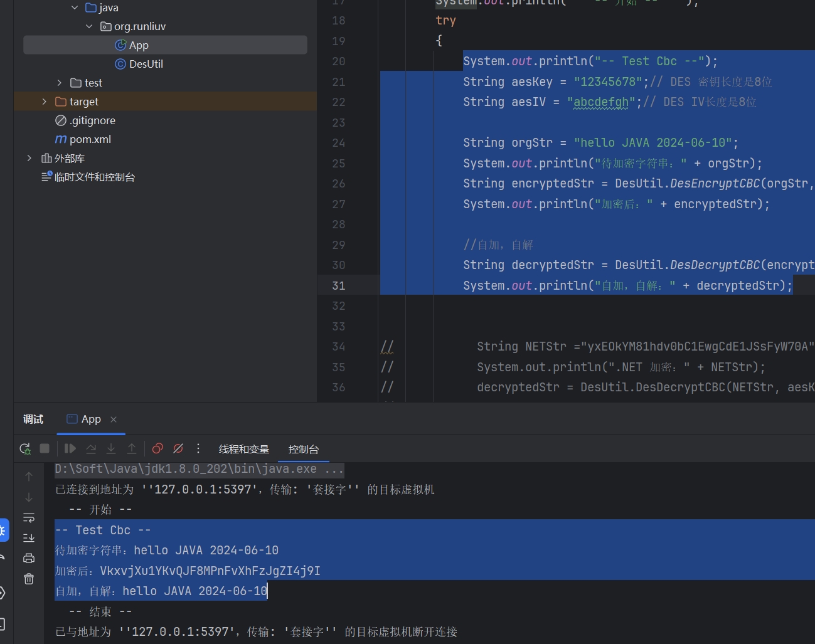815x644 pixels.
Task: Close the App debug session tab
Action: coord(114,420)
